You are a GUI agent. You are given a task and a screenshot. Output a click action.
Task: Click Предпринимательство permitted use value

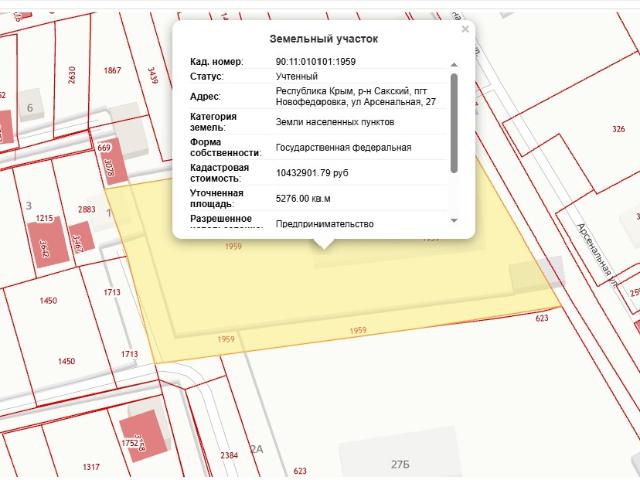(324, 224)
